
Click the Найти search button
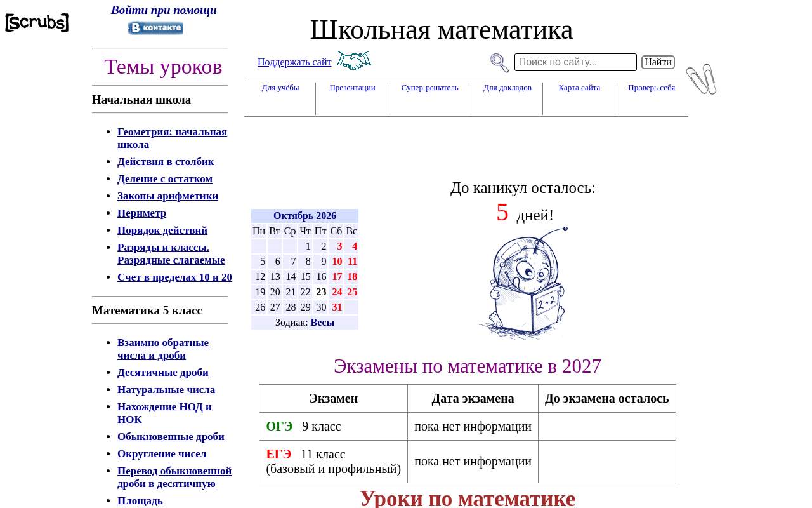pos(658,62)
